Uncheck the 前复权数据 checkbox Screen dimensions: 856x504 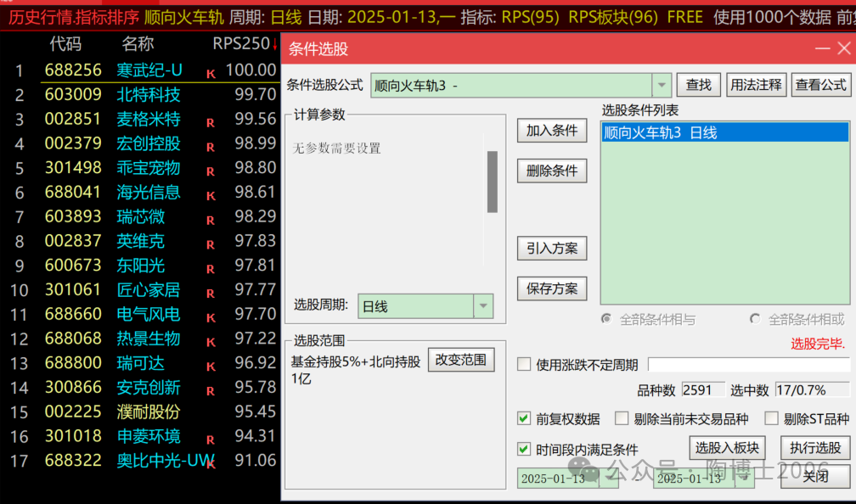[x=524, y=418]
